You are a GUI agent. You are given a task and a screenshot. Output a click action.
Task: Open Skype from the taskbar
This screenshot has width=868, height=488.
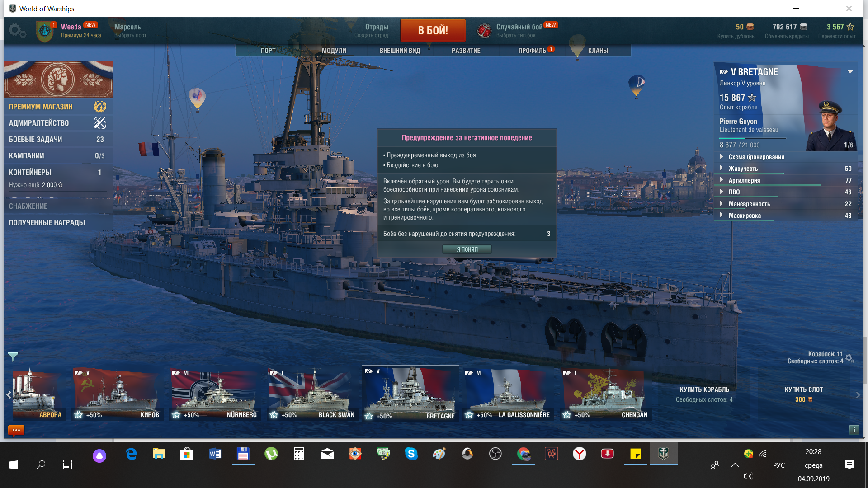(411, 454)
